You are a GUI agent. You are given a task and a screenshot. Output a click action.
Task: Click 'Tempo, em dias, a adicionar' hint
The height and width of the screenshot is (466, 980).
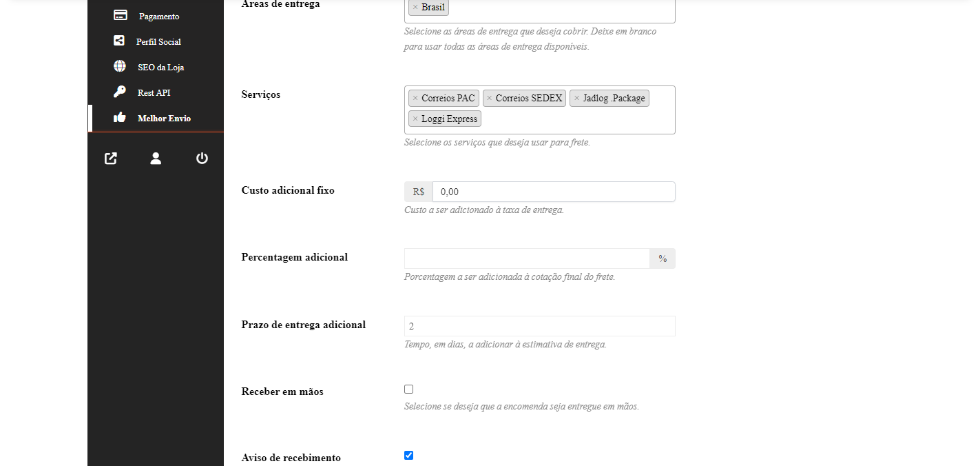click(x=505, y=344)
